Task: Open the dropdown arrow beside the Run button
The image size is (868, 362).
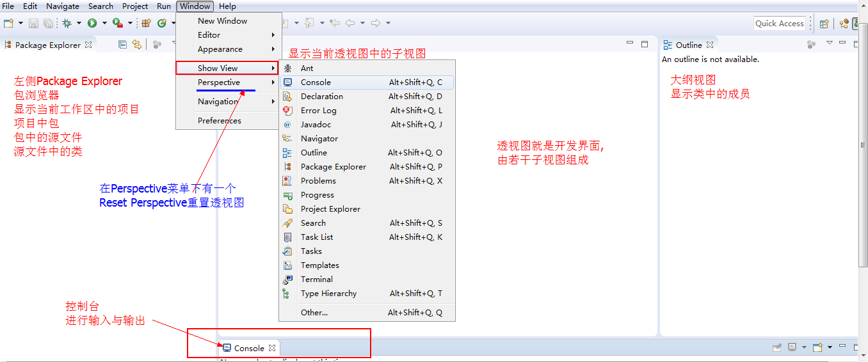Action: (x=104, y=24)
